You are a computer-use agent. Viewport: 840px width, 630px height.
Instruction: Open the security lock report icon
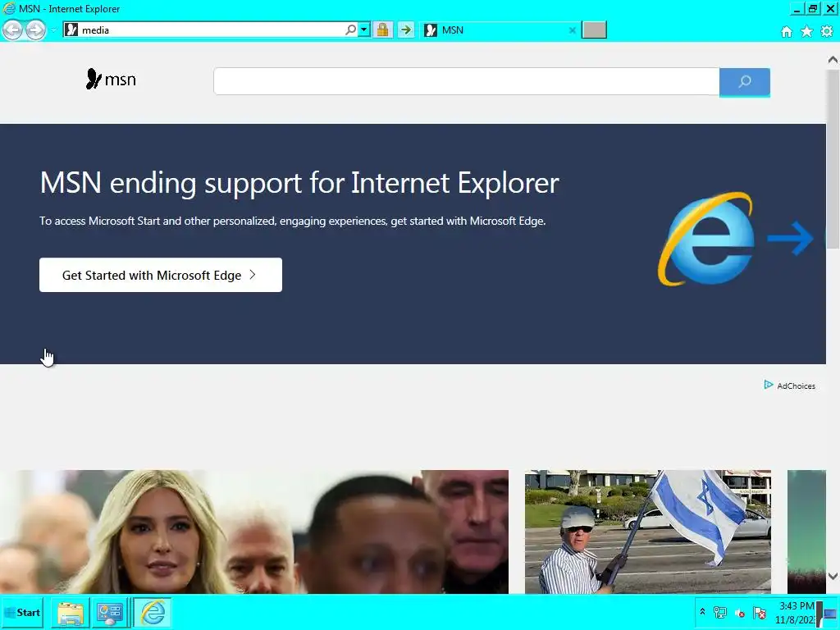point(382,30)
